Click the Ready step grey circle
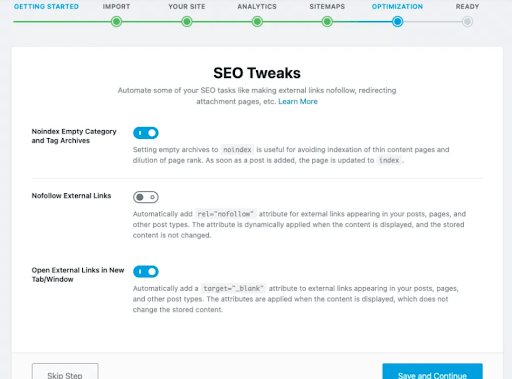 (467, 22)
